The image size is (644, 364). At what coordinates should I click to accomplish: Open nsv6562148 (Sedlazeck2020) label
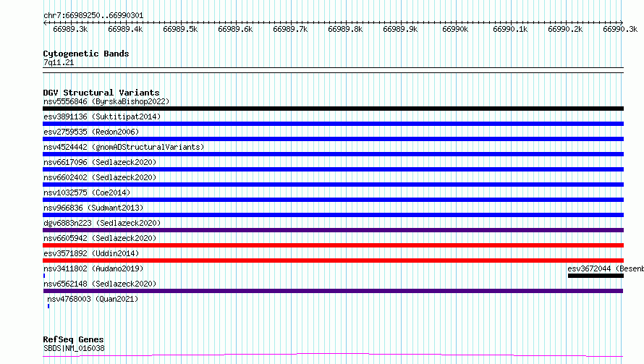pos(100,284)
